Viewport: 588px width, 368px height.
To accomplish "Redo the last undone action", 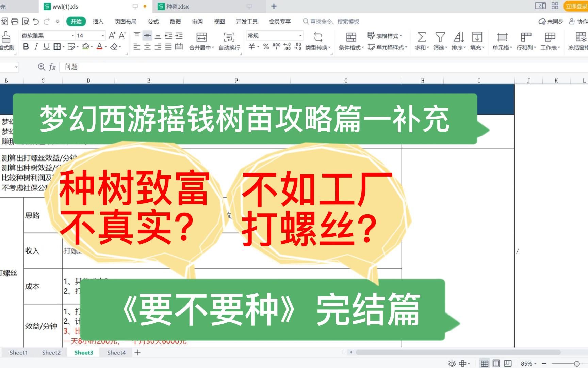I will point(47,21).
